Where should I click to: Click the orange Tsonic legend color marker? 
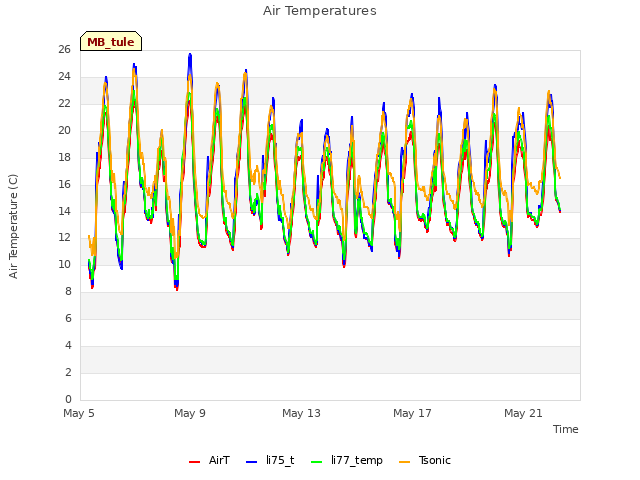[x=404, y=462]
